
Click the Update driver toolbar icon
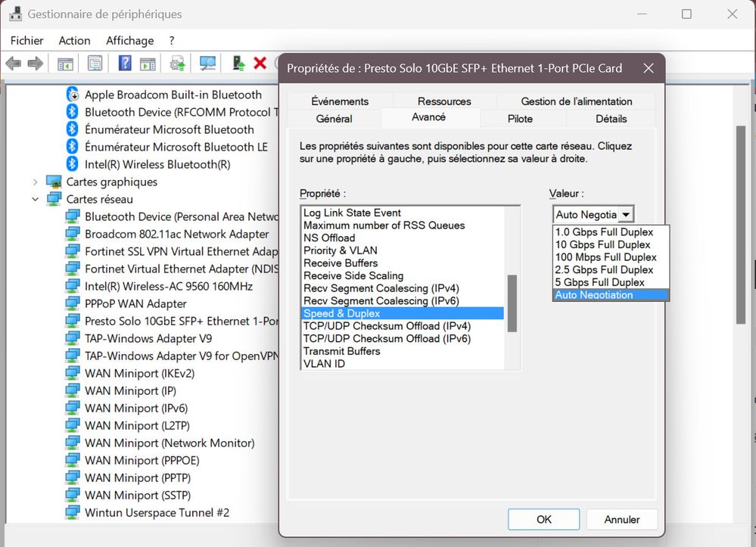pos(178,64)
